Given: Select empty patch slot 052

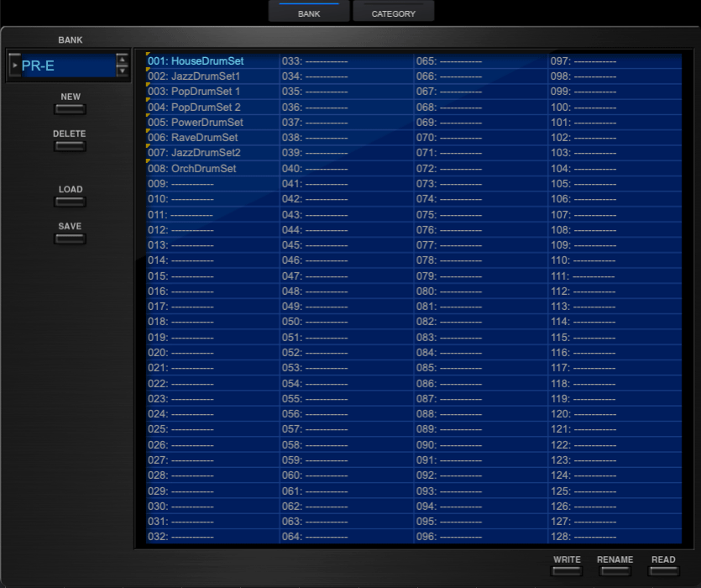Looking at the screenshot, I should tap(347, 353).
